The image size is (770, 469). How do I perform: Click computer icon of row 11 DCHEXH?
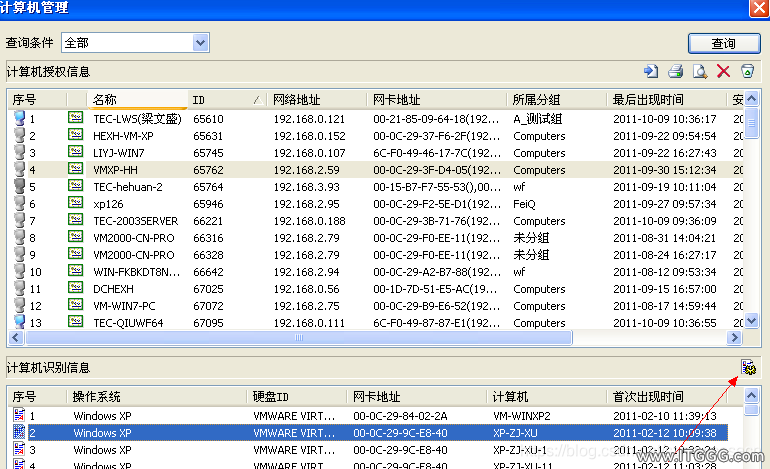(x=20, y=288)
